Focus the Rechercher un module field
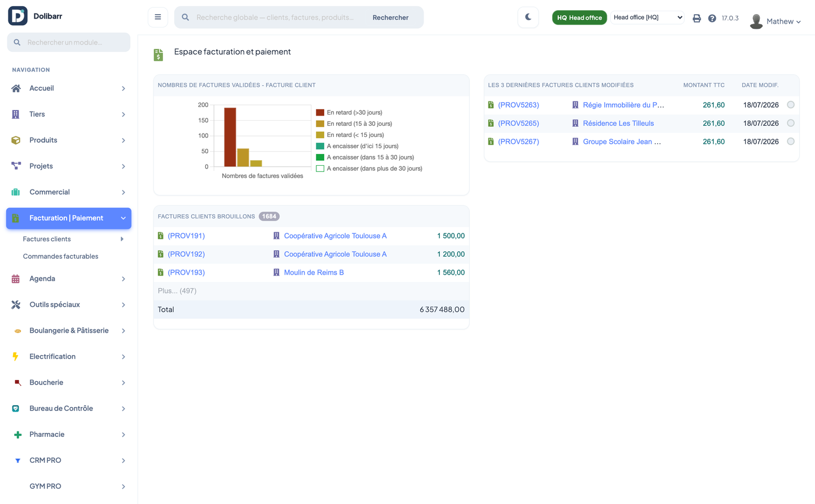815x504 pixels. [x=69, y=42]
